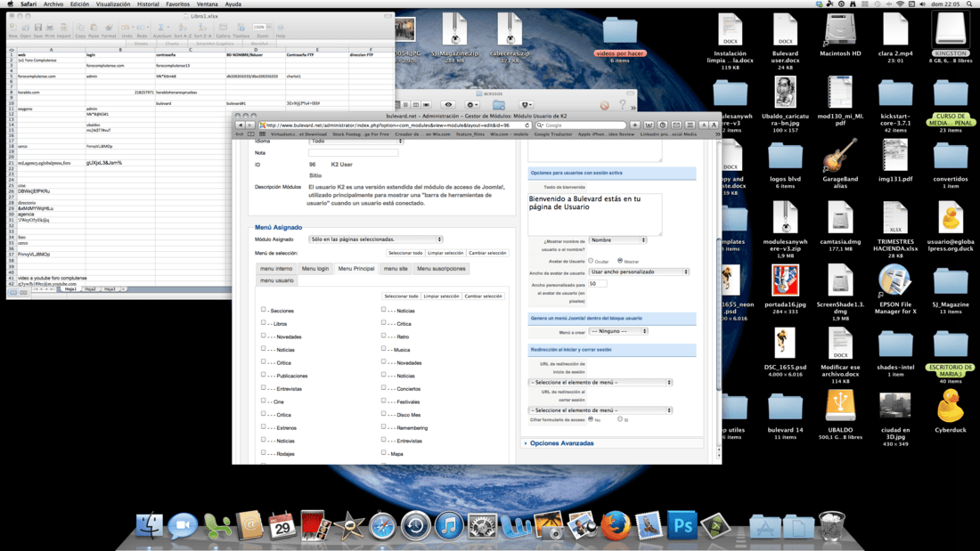Check the Publicaciones menu item checkbox
Viewport: 980px width, 551px height.
[x=263, y=374]
